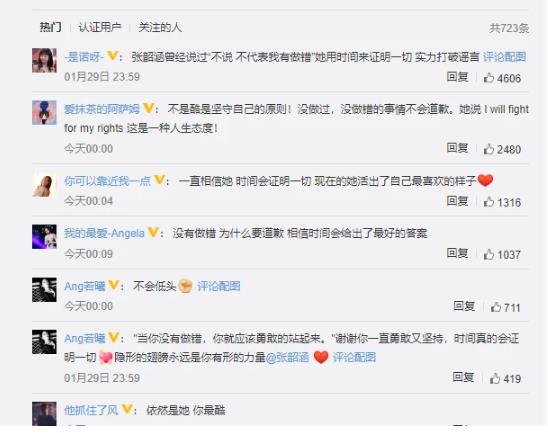Switch to 热门 comments tab
Viewport: 548px width, 433px height.
point(50,27)
